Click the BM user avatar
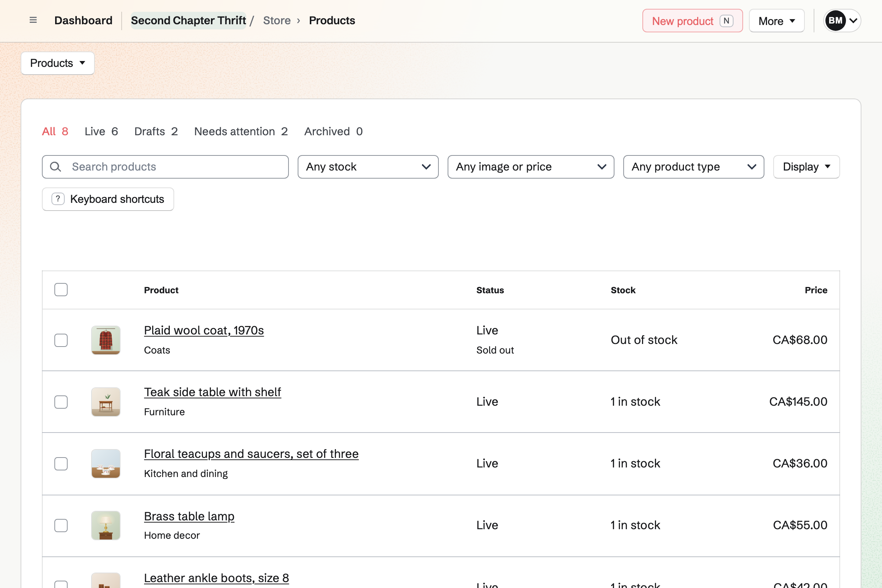 pyautogui.click(x=835, y=21)
